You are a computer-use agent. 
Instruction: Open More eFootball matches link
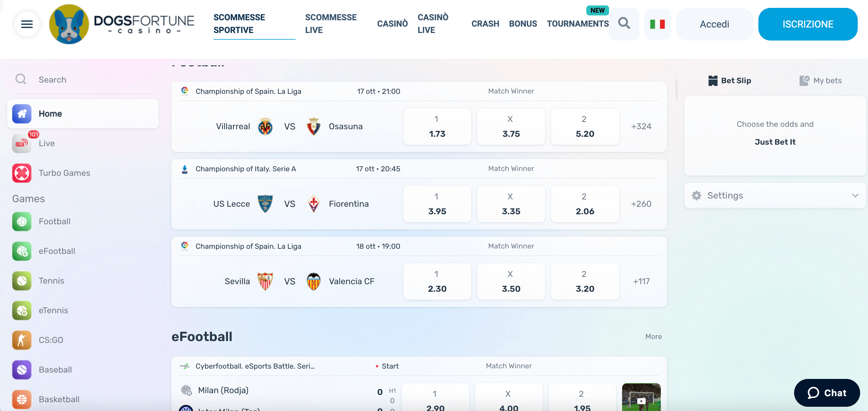653,336
